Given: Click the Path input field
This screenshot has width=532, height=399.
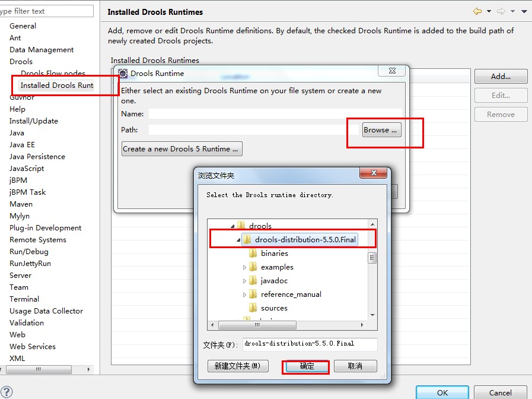Looking at the screenshot, I should (x=253, y=129).
